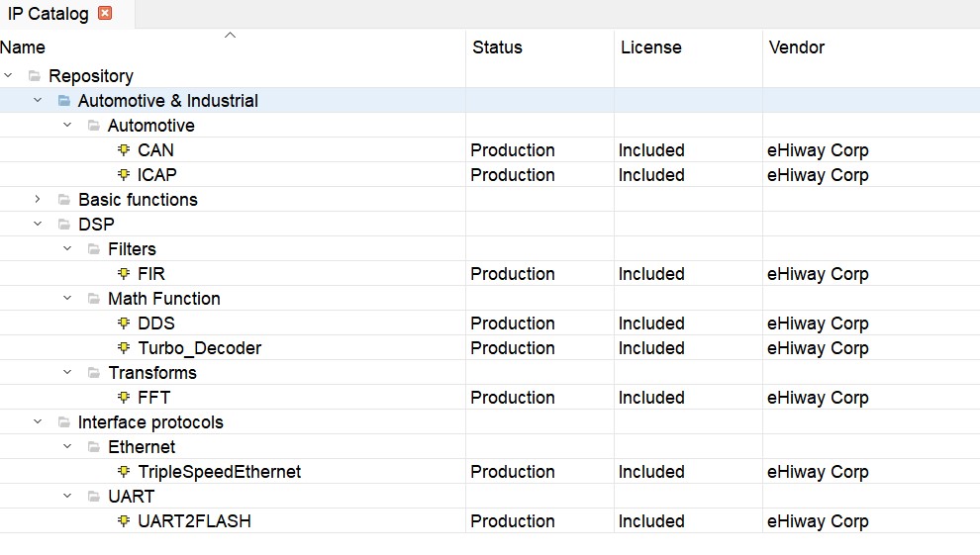The image size is (980, 555).
Task: Collapse the Automotive & Industrial folder
Action: pos(38,100)
